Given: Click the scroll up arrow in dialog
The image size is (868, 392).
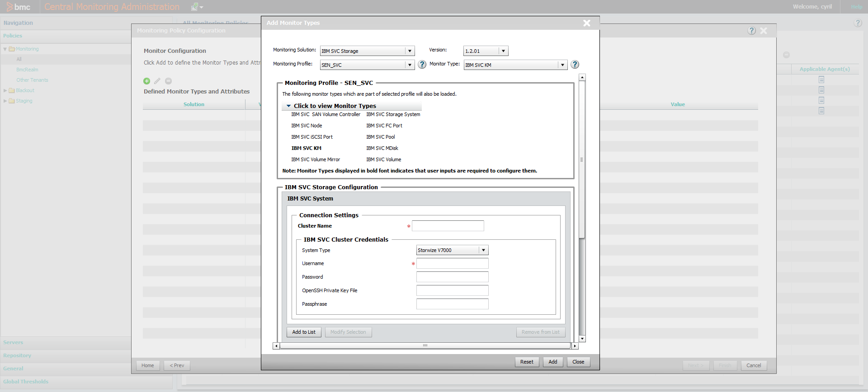Looking at the screenshot, I should (x=582, y=78).
